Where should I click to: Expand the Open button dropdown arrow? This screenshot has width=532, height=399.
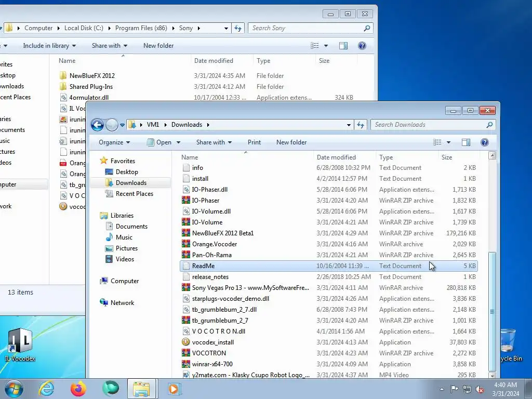click(x=179, y=142)
